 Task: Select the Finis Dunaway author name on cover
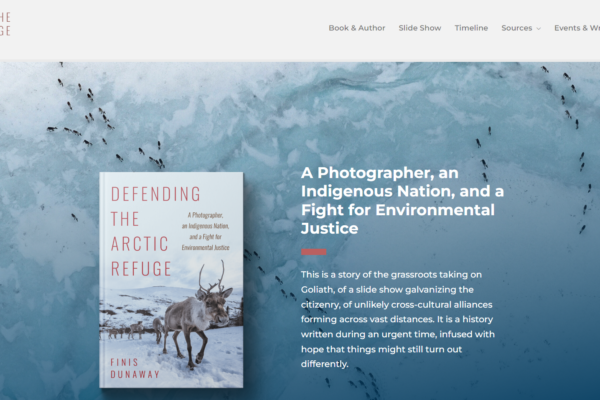coord(135,368)
